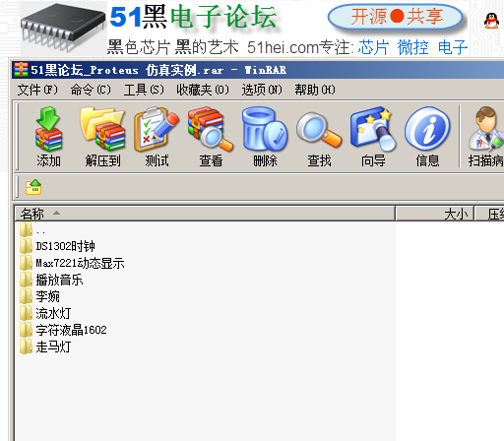Select folder icon of 流水灯

26,313
